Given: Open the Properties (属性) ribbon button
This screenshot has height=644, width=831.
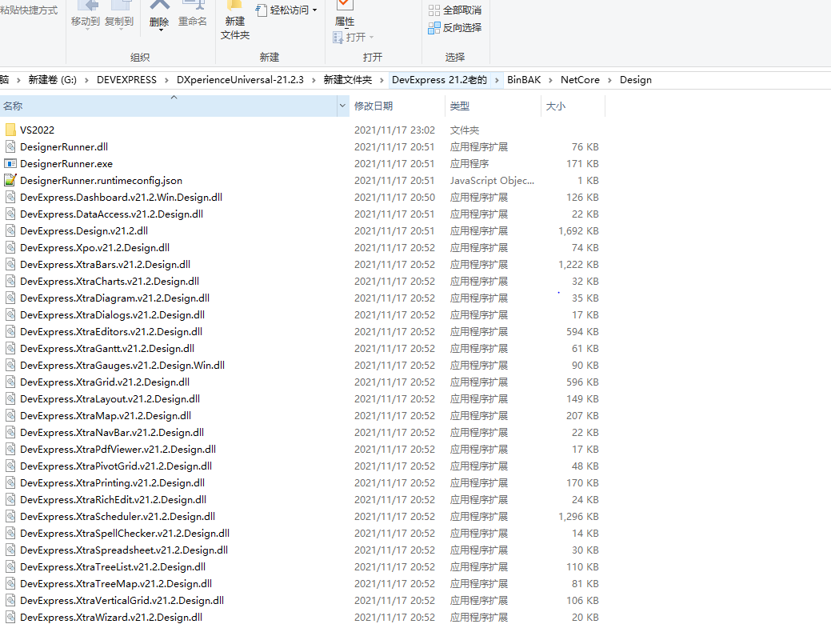Looking at the screenshot, I should tap(345, 14).
